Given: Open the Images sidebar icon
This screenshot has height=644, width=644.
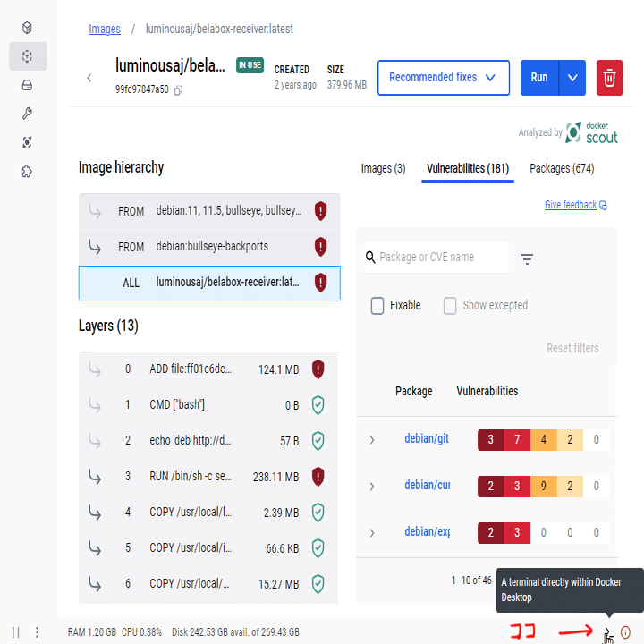Looking at the screenshot, I should (x=27, y=56).
